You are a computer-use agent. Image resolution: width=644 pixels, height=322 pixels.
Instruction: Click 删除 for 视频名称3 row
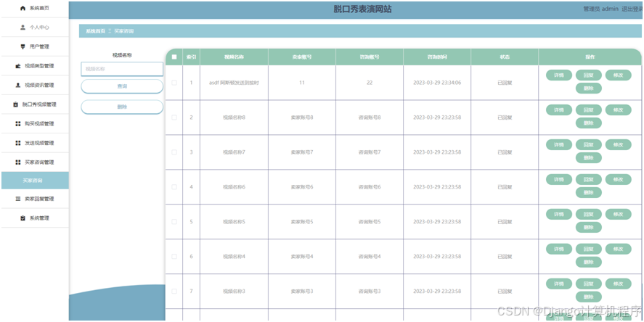[589, 297]
